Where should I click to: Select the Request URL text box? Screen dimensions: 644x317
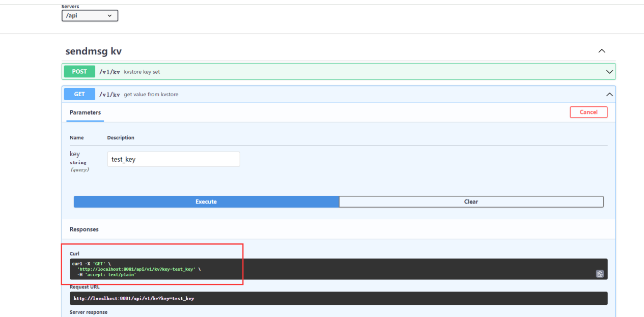click(x=339, y=298)
